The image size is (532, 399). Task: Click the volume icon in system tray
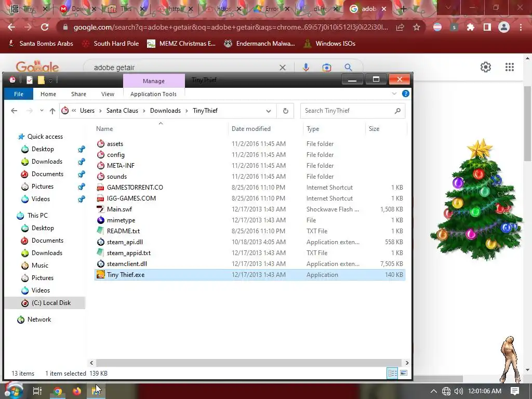pyautogui.click(x=458, y=391)
